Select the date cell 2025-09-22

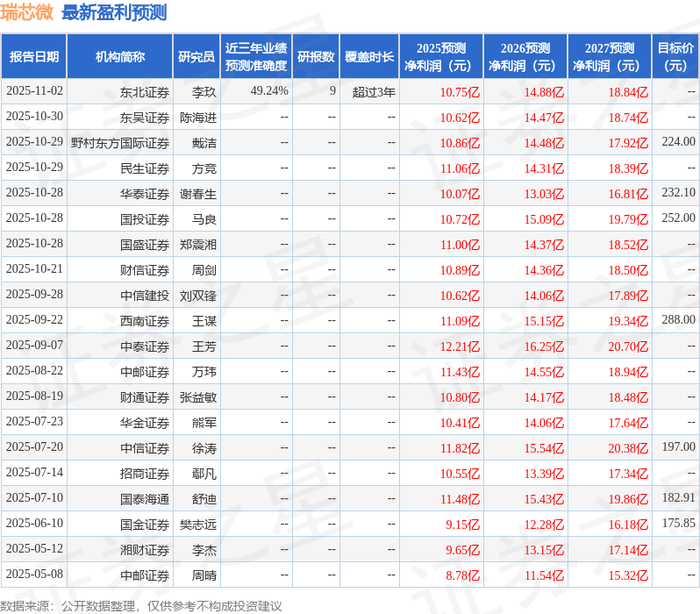pos(34,320)
